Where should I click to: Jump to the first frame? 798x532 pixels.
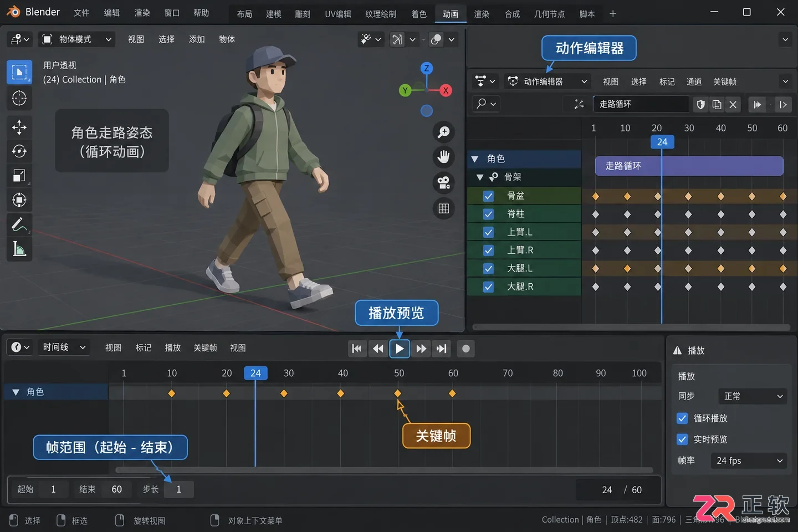pos(356,349)
